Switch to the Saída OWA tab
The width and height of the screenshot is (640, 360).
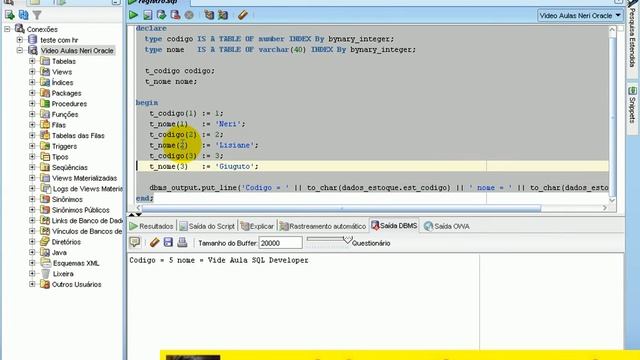(447, 226)
